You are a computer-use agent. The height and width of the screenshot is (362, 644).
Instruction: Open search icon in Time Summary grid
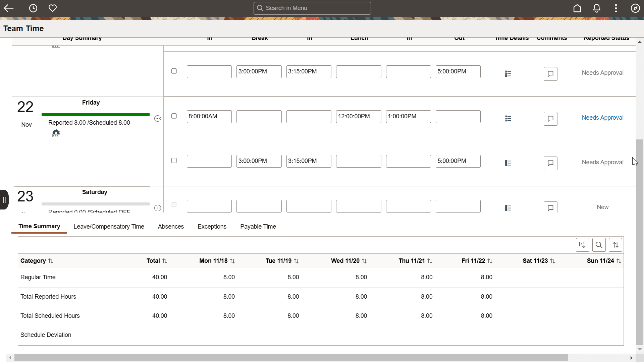pos(599,245)
